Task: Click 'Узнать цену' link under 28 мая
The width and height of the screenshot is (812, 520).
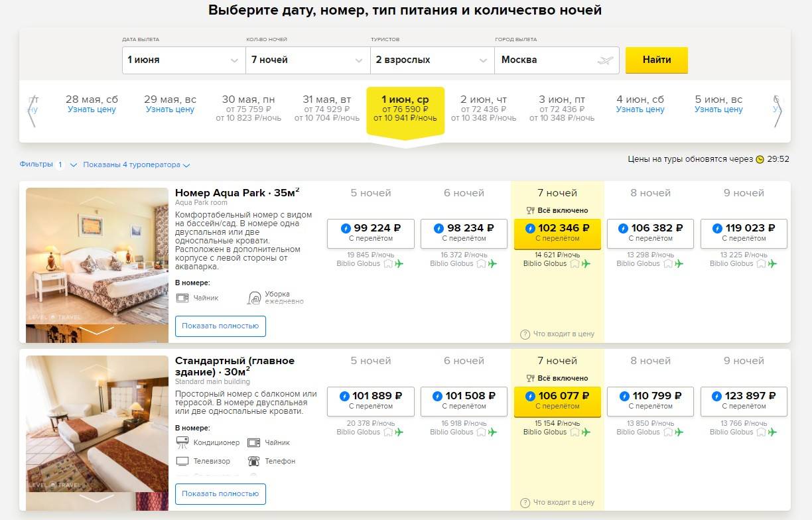Action: point(92,109)
